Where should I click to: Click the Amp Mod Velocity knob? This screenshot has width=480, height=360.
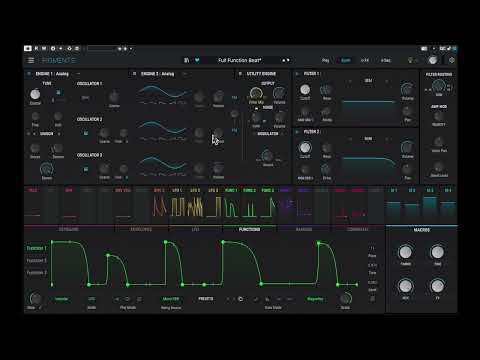tap(438, 116)
